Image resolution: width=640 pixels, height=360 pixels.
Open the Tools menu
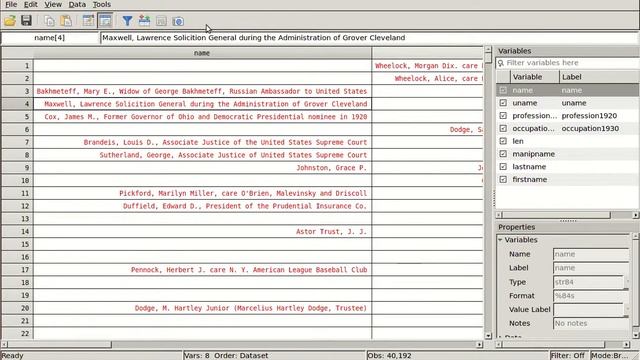coord(102,4)
